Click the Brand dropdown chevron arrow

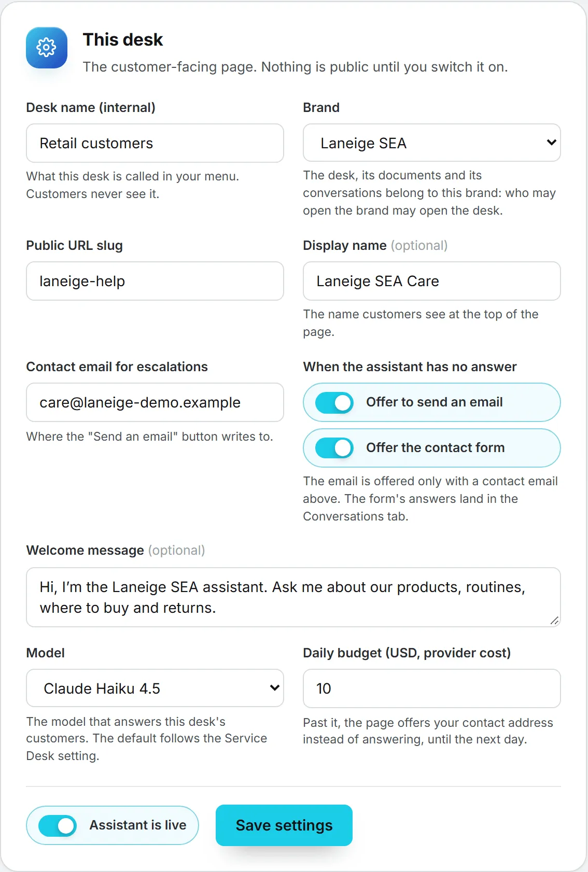pyautogui.click(x=551, y=142)
